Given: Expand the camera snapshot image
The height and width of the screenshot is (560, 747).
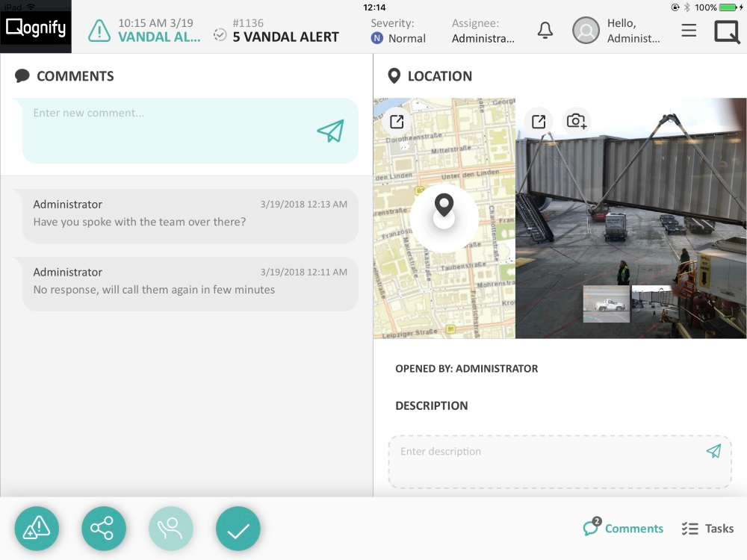Looking at the screenshot, I should pos(539,121).
